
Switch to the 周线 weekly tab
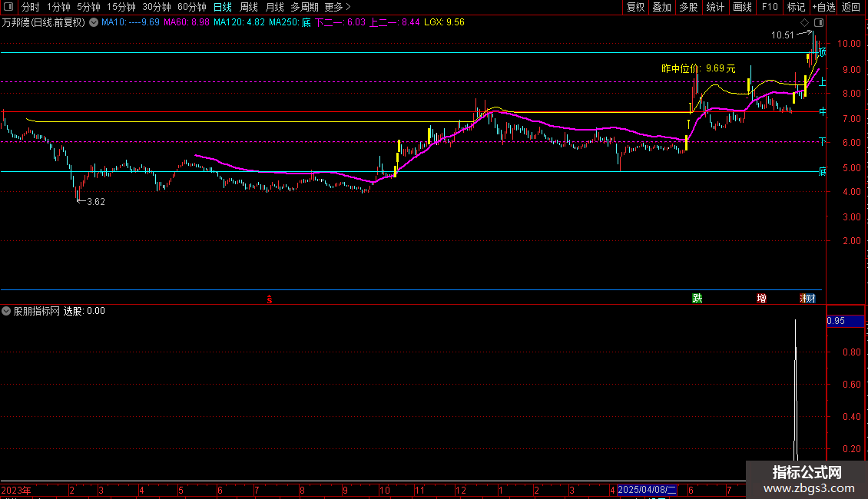(249, 7)
